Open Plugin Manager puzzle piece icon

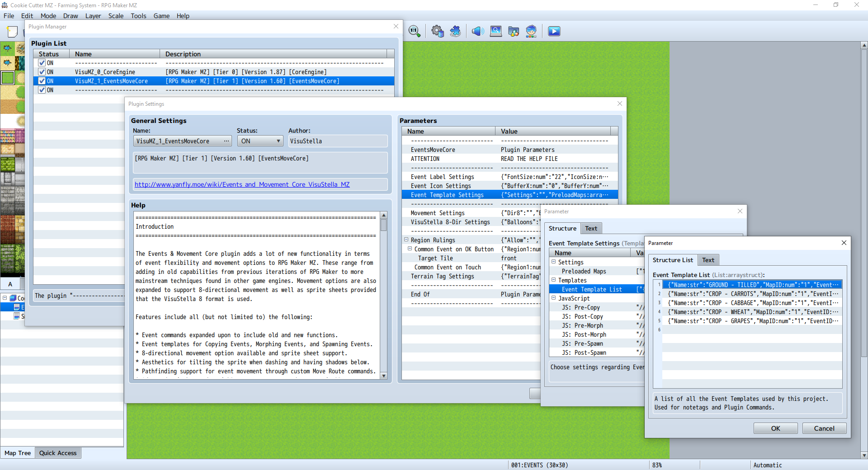pos(455,31)
